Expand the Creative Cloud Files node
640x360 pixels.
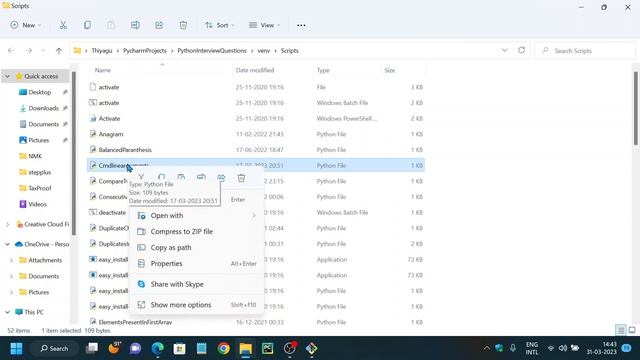click(x=7, y=224)
